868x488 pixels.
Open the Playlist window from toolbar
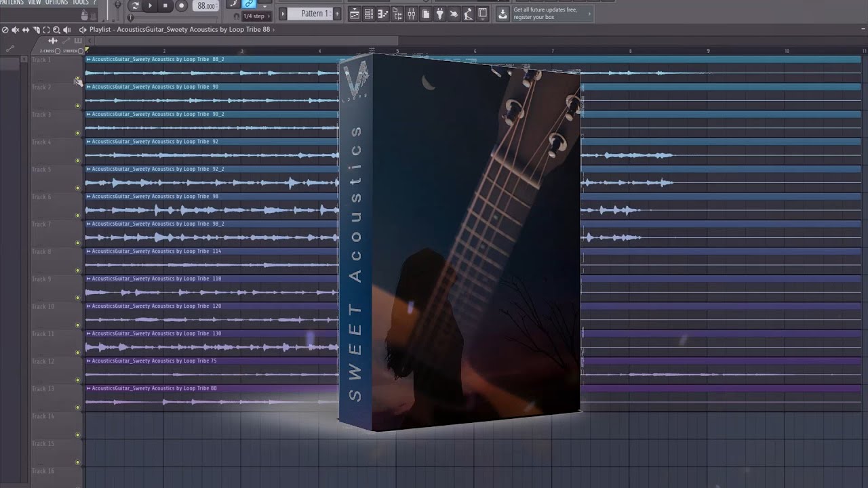point(355,14)
